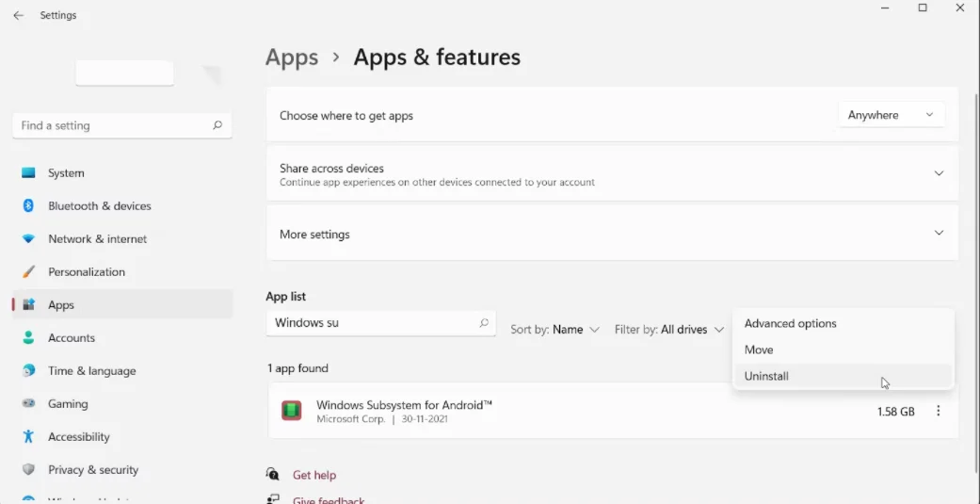Image resolution: width=980 pixels, height=504 pixels.
Task: Open the Network & internet category
Action: click(x=121, y=239)
